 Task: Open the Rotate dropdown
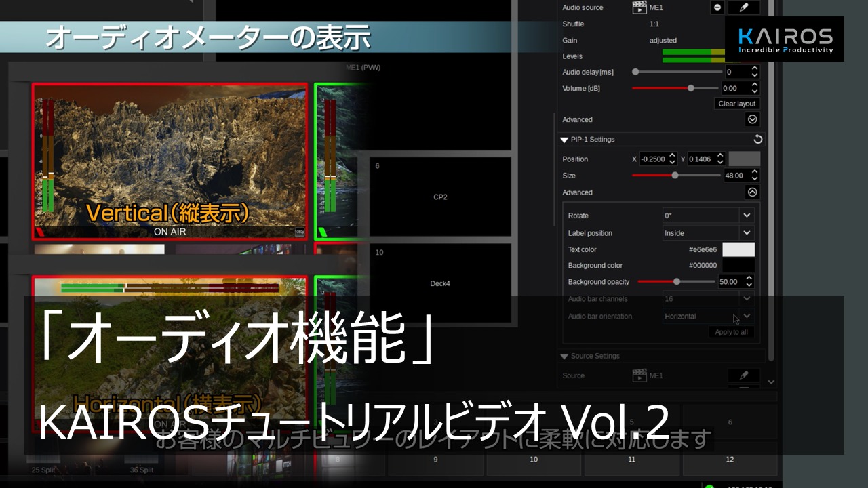(x=709, y=216)
